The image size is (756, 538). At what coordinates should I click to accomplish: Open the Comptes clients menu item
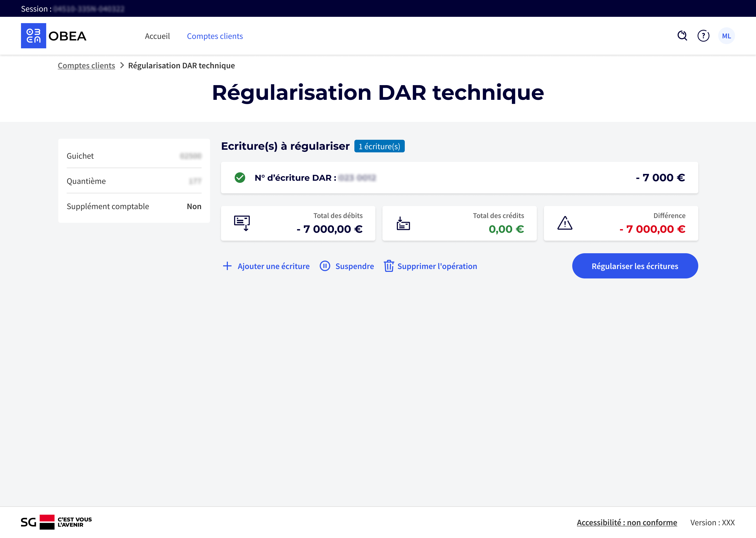pos(215,36)
